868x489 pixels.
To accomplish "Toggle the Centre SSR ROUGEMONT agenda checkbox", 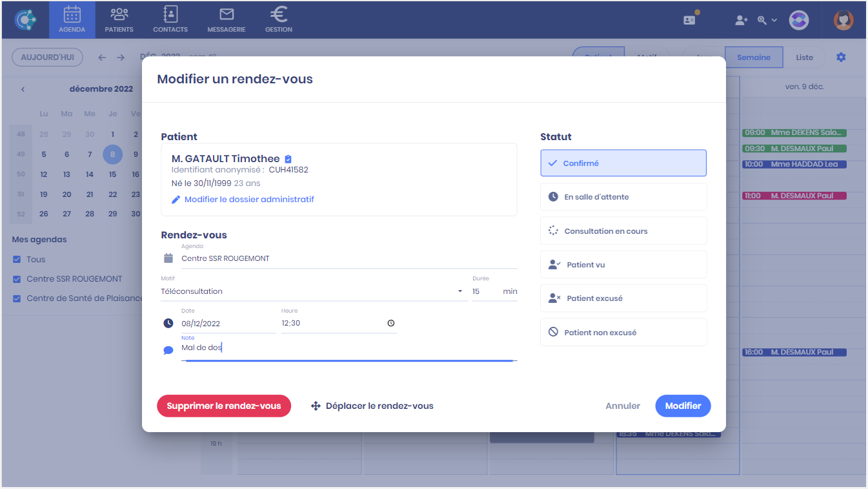I will (x=17, y=279).
